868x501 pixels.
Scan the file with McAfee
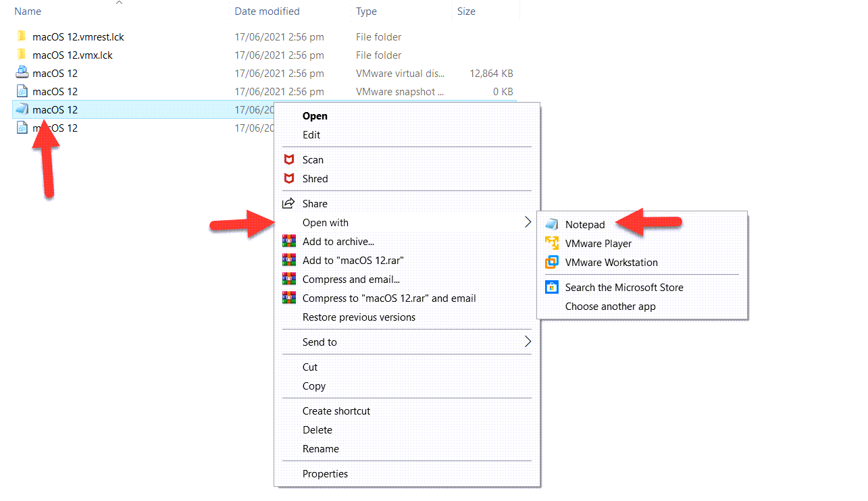(x=313, y=159)
